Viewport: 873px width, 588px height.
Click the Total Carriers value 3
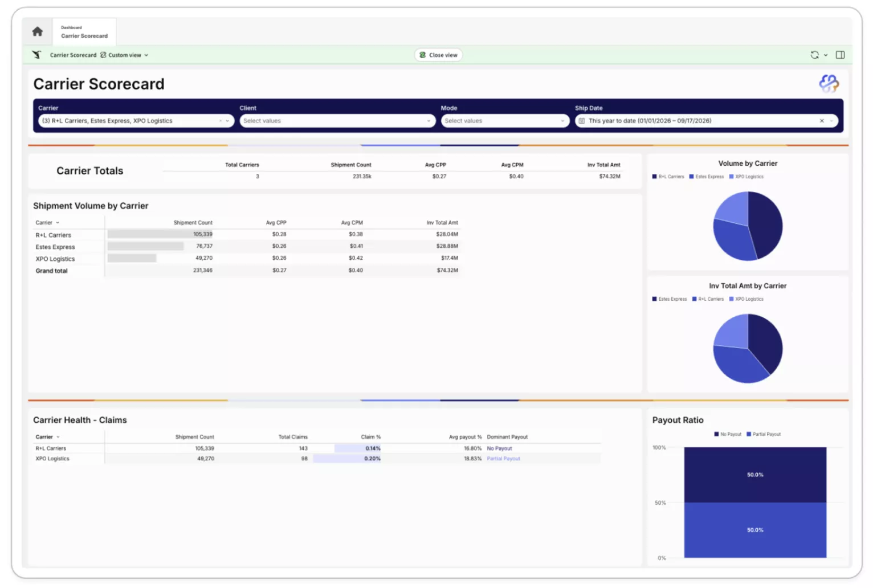point(258,177)
